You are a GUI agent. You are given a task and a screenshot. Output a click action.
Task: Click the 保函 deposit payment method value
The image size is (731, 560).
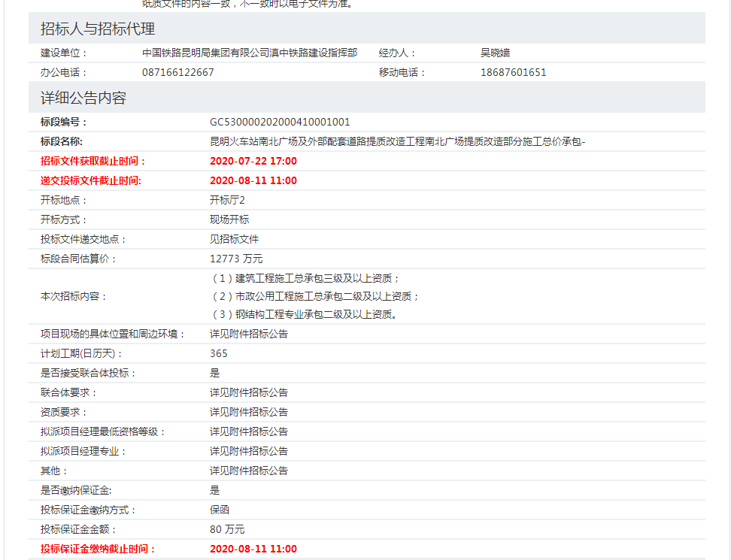[x=220, y=510]
